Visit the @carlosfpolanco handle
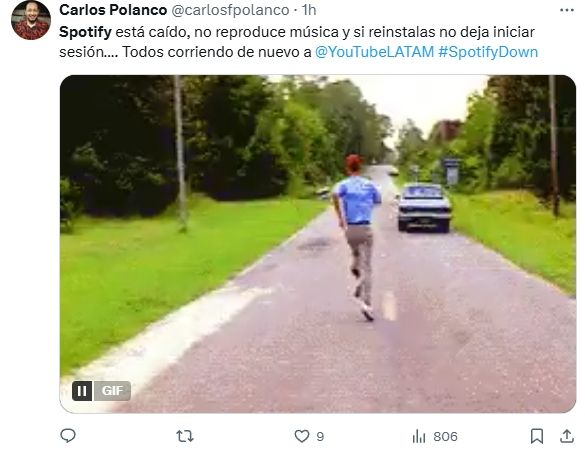Viewport: 585px width, 457px height. pyautogui.click(x=230, y=10)
